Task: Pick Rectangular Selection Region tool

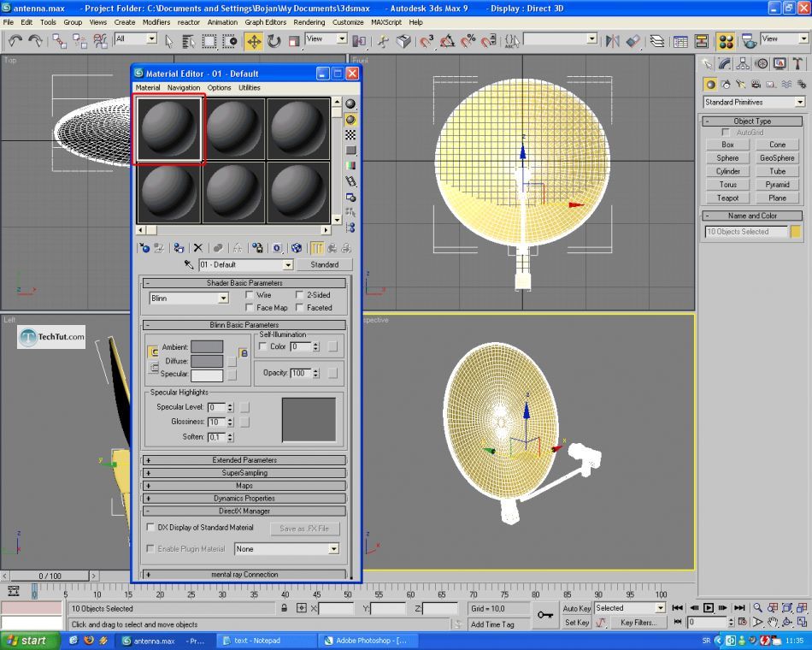Action: coord(209,41)
